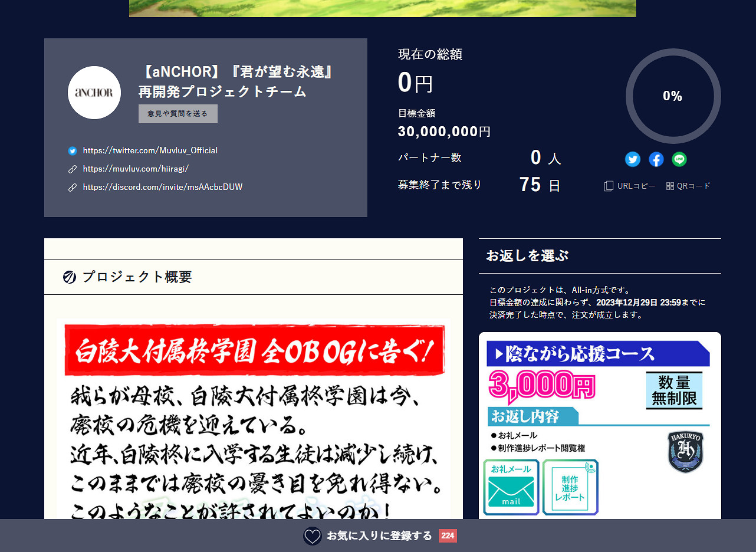The height and width of the screenshot is (552, 756).
Task: Click the お気に入りに登録する bar at the bottom
Action: coord(378,535)
